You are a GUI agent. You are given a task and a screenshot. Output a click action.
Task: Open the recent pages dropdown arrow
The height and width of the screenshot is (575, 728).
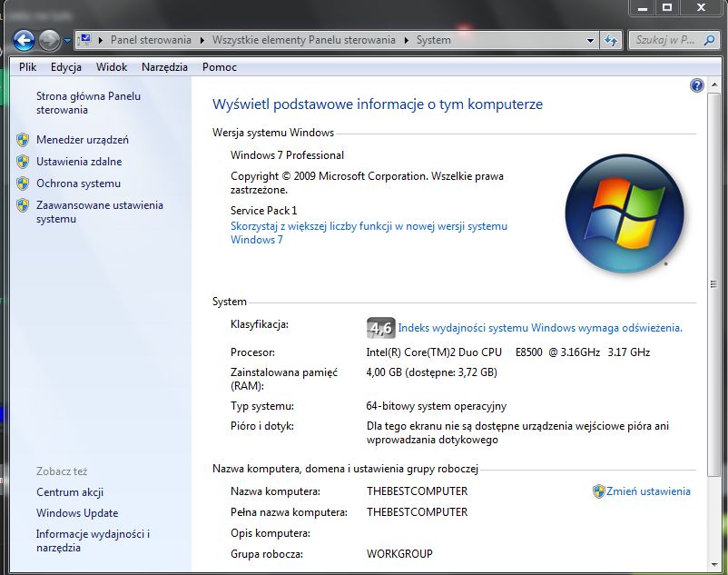click(68, 41)
